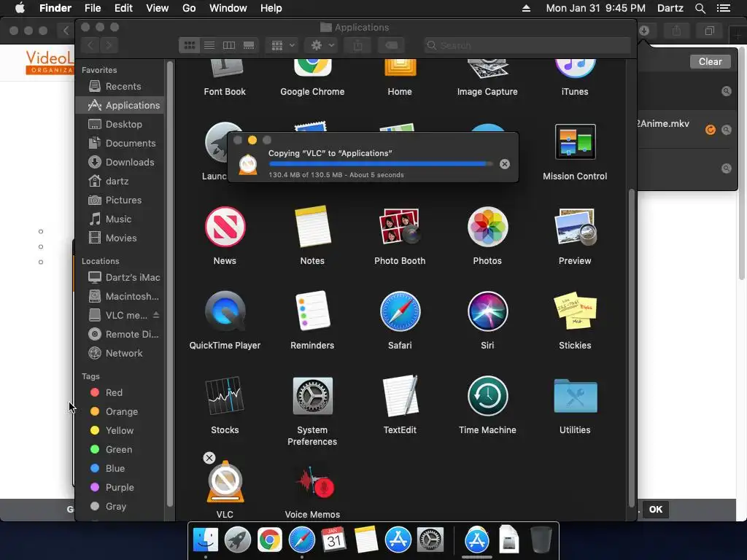Select the Time Machine app icon
Screen dimensions: 747x560
[487, 396]
